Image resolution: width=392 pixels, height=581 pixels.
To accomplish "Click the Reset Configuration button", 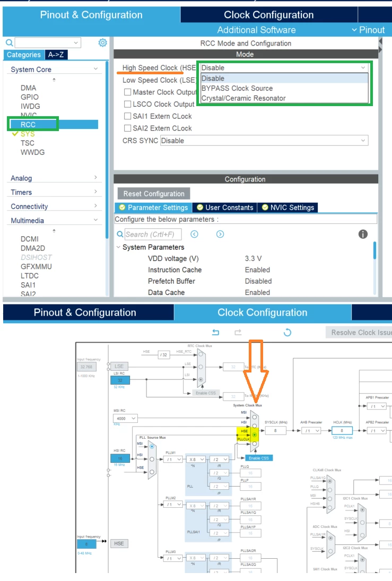I will coord(154,194).
